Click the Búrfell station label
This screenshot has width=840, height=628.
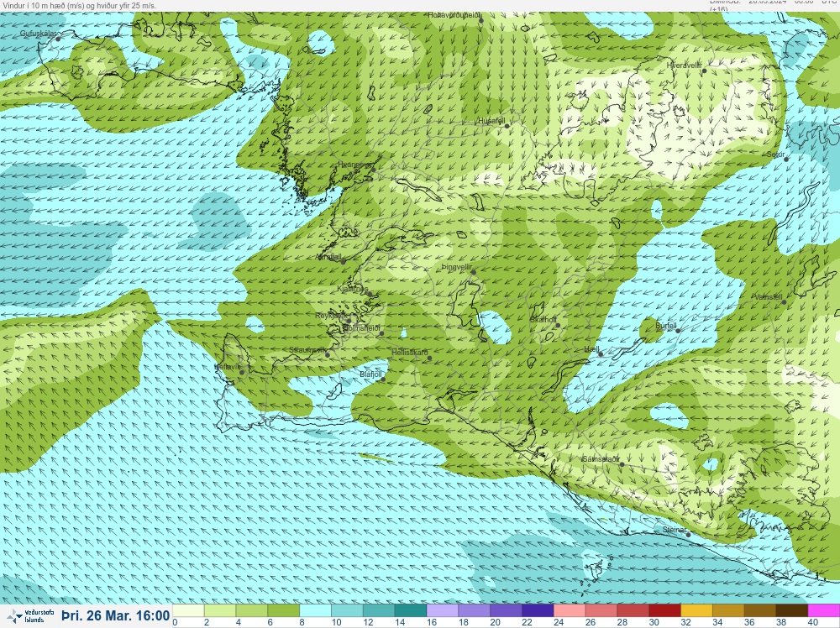666,326
